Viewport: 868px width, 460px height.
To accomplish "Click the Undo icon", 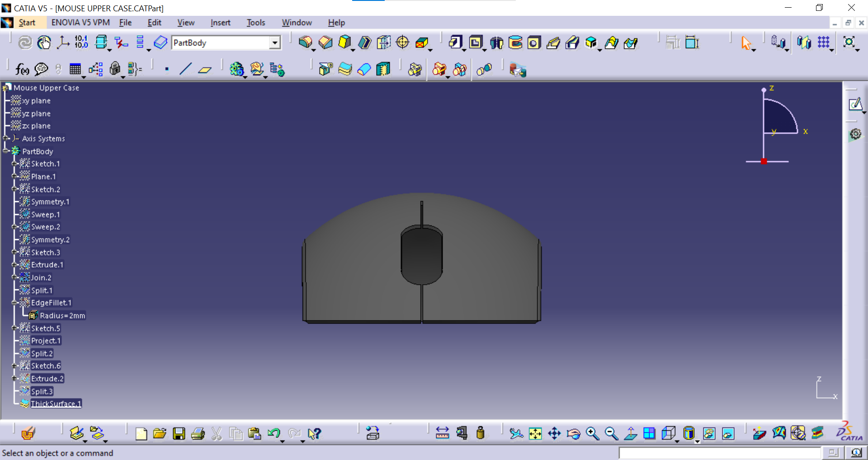I will (x=274, y=433).
